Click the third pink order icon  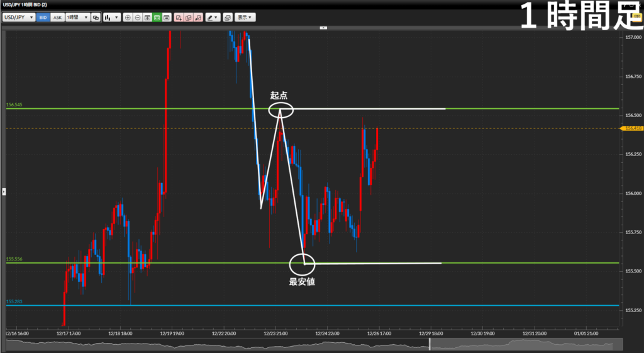(x=198, y=18)
